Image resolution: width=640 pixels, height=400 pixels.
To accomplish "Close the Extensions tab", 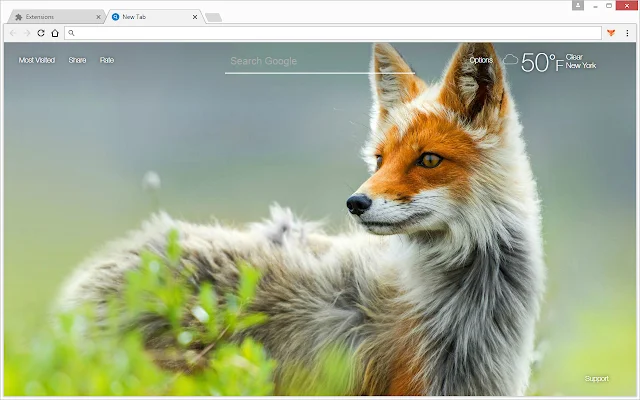I will [x=98, y=17].
